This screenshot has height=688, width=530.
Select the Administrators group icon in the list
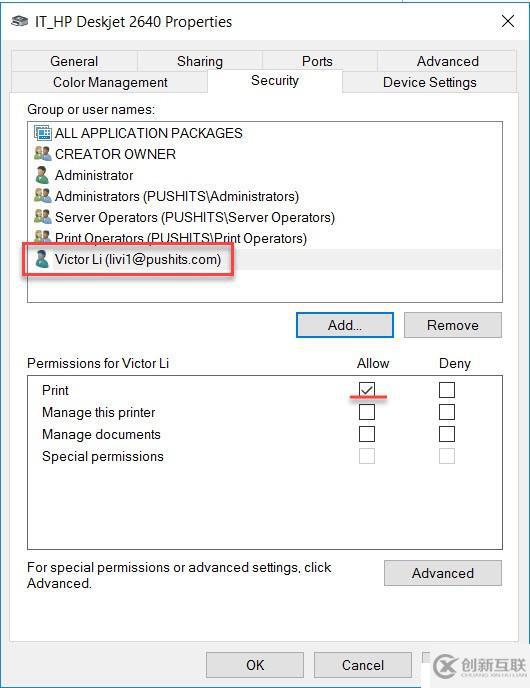tap(43, 196)
